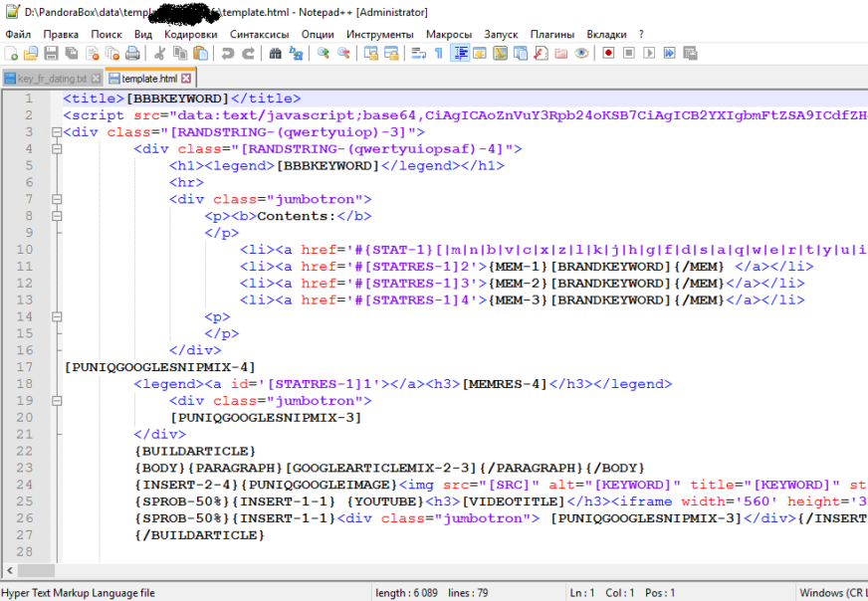This screenshot has height=601, width=868.
Task: Play back the recorded macro
Action: coord(649,53)
